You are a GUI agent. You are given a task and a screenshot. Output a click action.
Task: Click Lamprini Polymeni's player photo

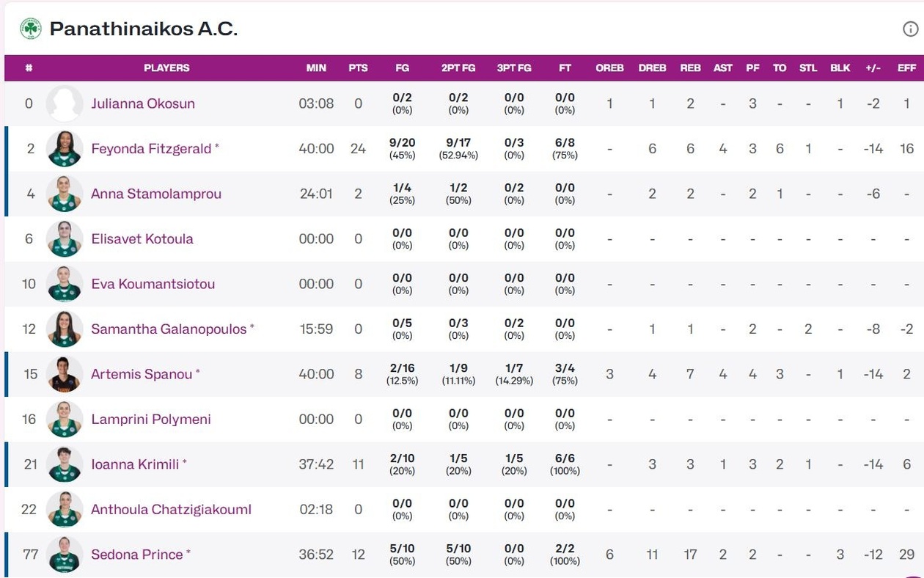[x=65, y=420]
